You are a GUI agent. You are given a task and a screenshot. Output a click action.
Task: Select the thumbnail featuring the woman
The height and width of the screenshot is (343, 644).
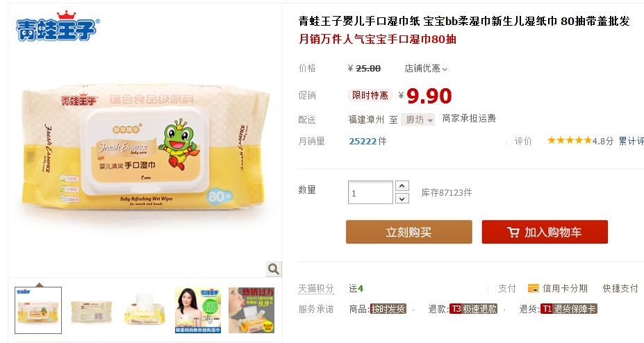coord(198,310)
